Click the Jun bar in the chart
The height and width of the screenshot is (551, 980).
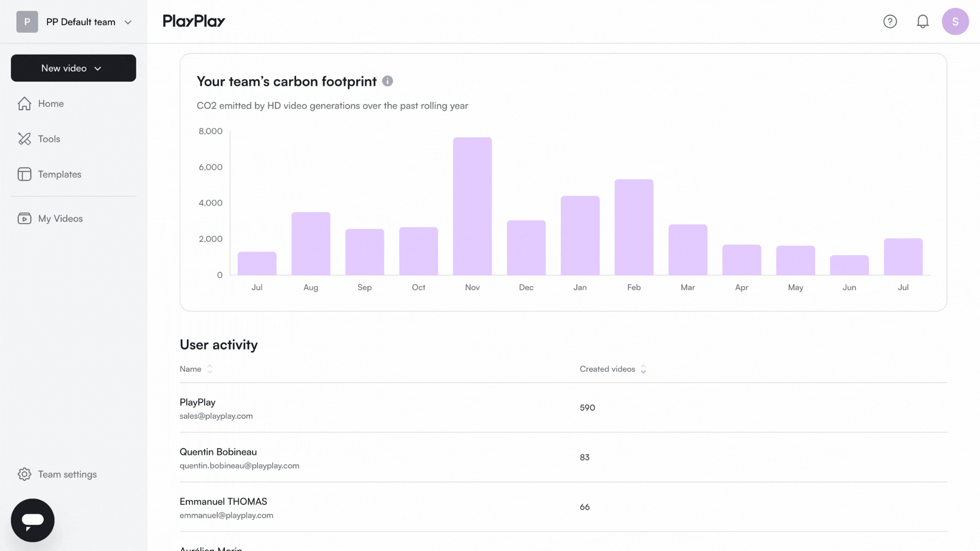849,265
